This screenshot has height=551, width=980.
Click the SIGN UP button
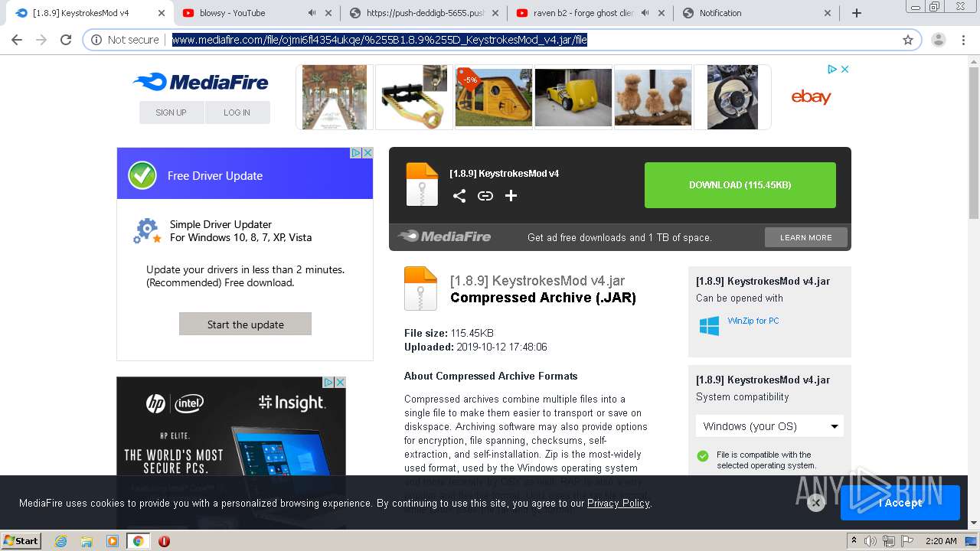[171, 112]
